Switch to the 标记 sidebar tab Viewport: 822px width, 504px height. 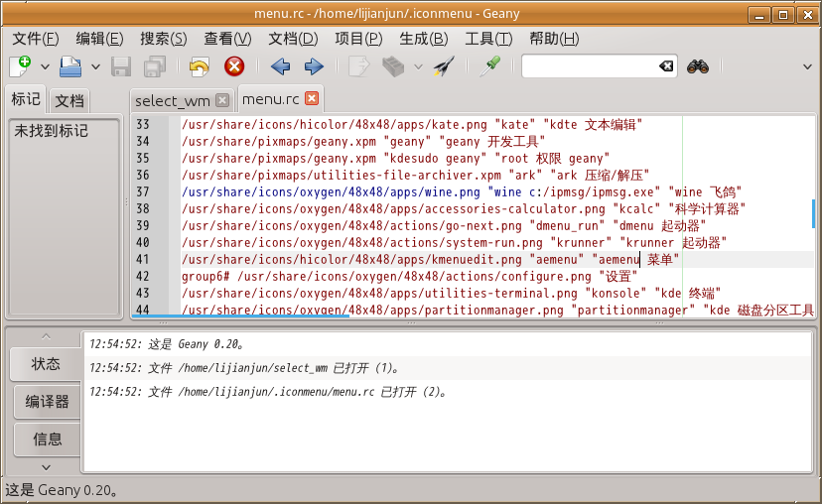26,99
